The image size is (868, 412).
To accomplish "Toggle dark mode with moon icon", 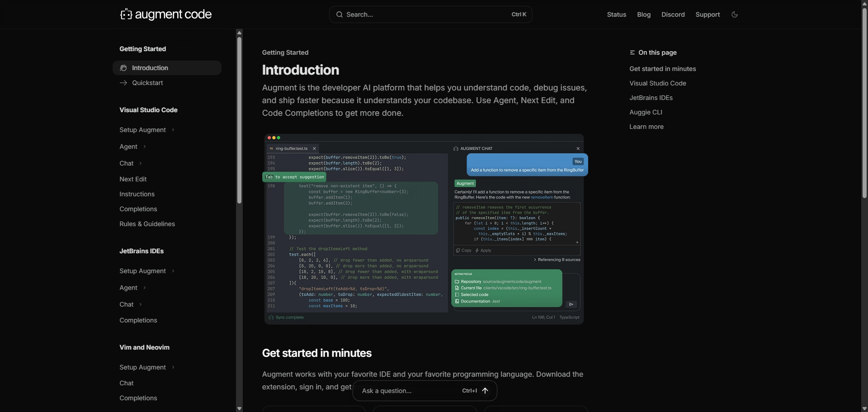I will [x=735, y=14].
